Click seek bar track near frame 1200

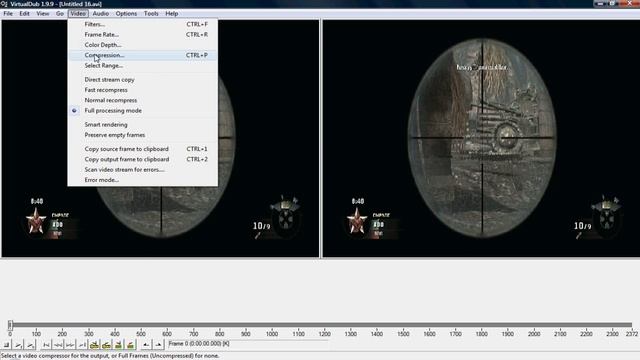(x=325, y=325)
